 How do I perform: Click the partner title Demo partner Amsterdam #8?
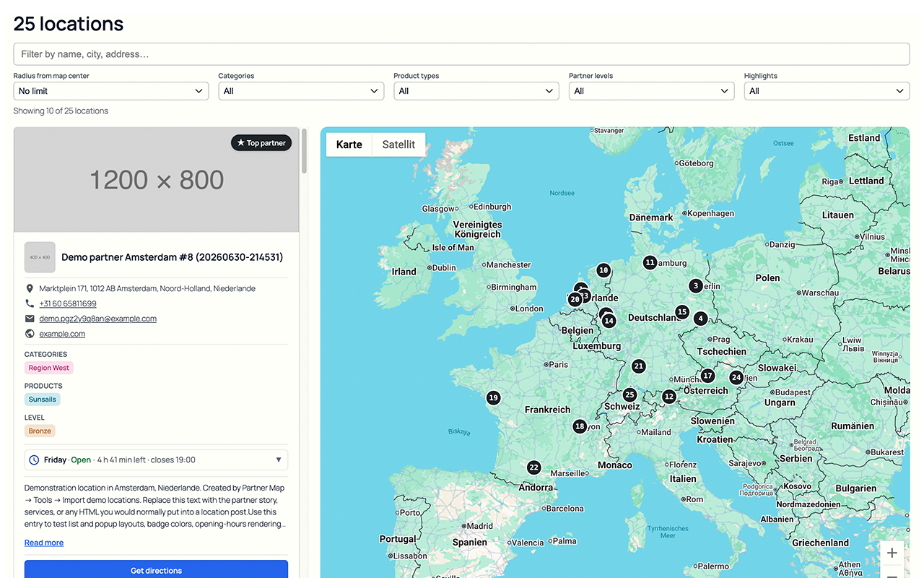(x=173, y=257)
